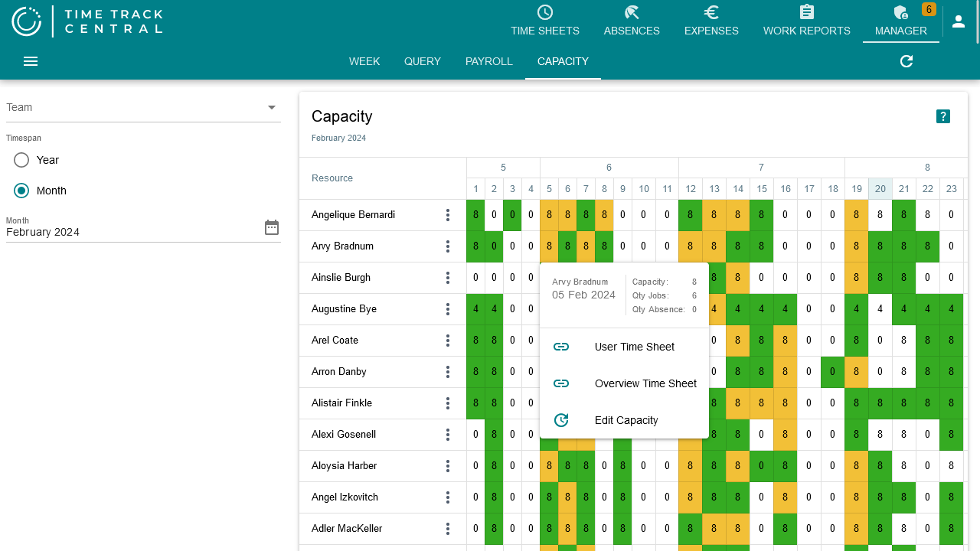Open options menu for Ainslie Burgh
This screenshot has width=980, height=551.
pyautogui.click(x=448, y=278)
